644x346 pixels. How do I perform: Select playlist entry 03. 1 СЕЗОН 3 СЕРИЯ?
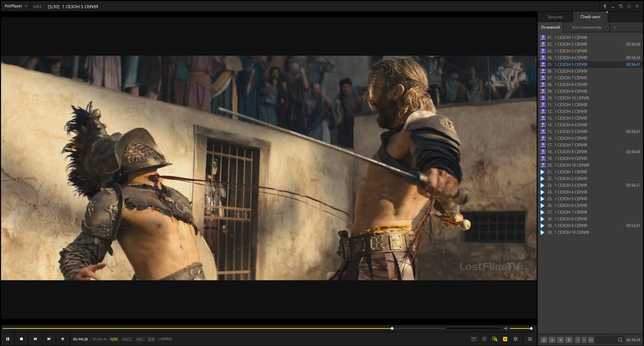[590, 51]
